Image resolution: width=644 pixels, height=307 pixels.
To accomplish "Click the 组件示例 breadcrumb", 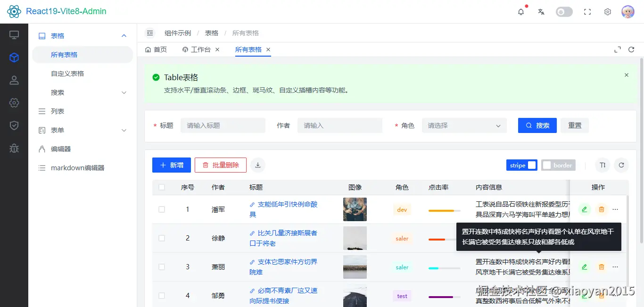I will 178,33.
